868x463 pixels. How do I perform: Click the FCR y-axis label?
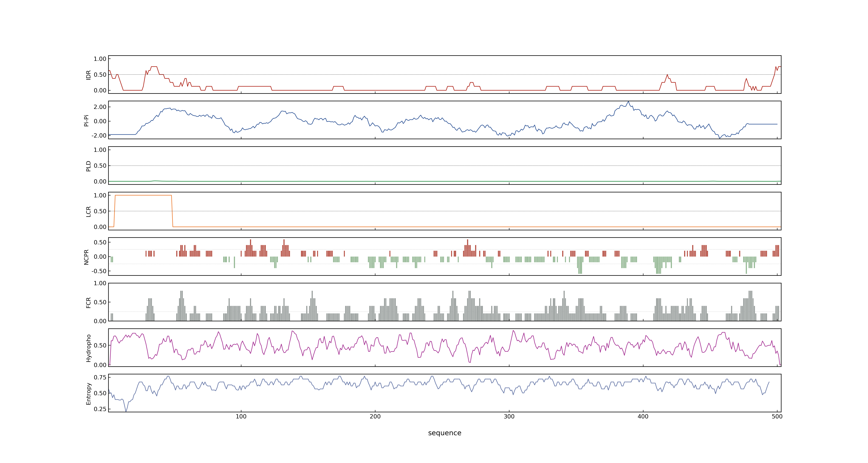coord(88,303)
